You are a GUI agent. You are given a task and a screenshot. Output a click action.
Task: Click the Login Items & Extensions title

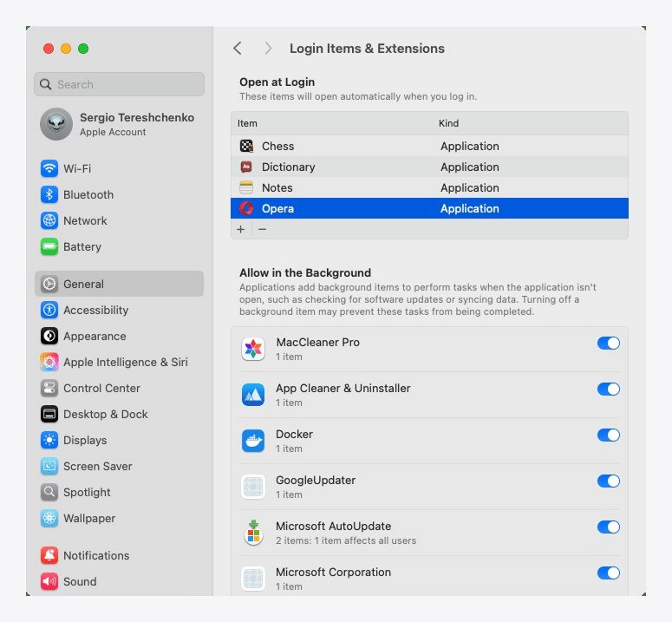click(x=367, y=49)
